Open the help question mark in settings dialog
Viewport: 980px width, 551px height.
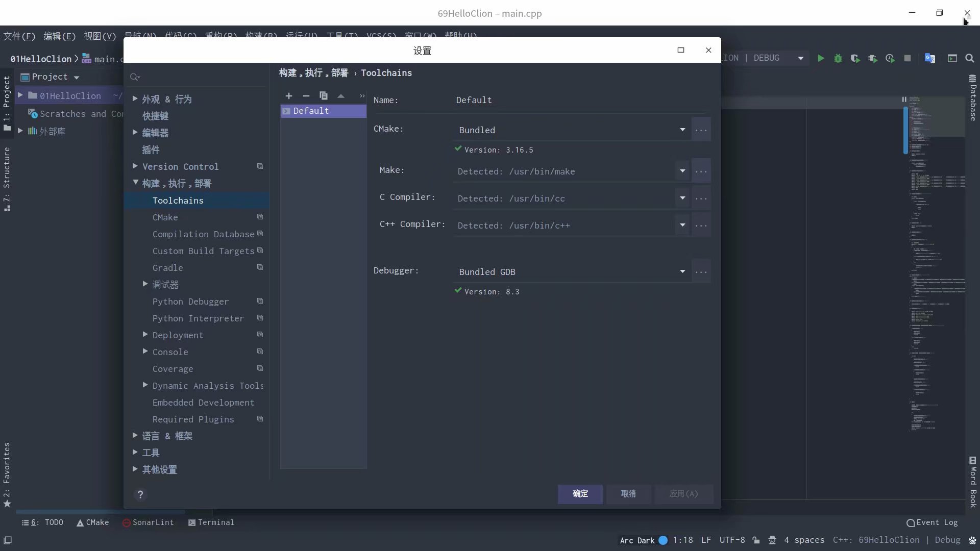click(140, 494)
